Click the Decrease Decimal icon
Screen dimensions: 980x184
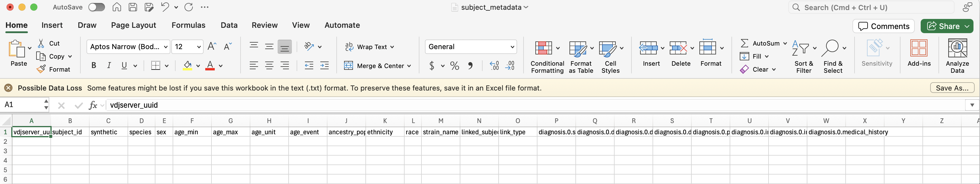[510, 66]
